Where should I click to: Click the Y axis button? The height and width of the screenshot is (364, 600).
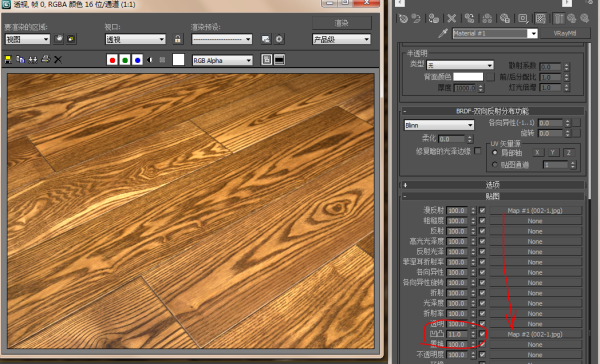553,152
